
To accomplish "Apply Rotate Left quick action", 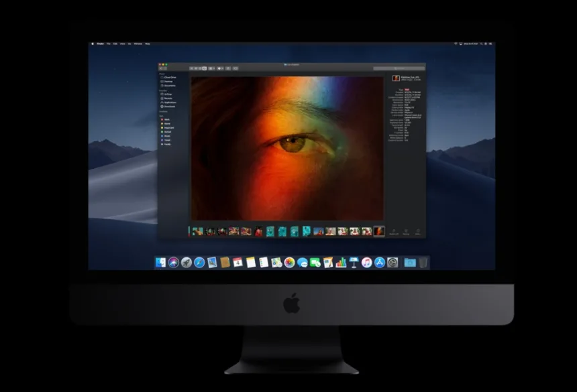I will (x=395, y=231).
